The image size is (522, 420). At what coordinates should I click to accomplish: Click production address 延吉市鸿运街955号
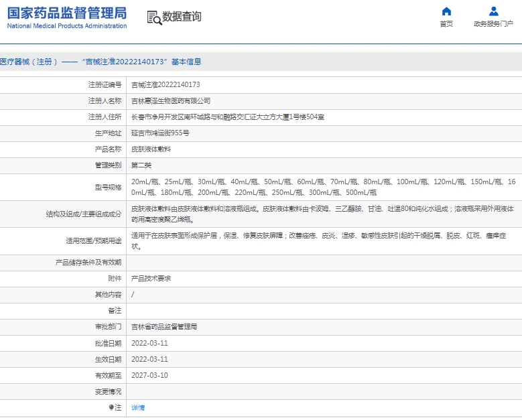pyautogui.click(x=160, y=133)
